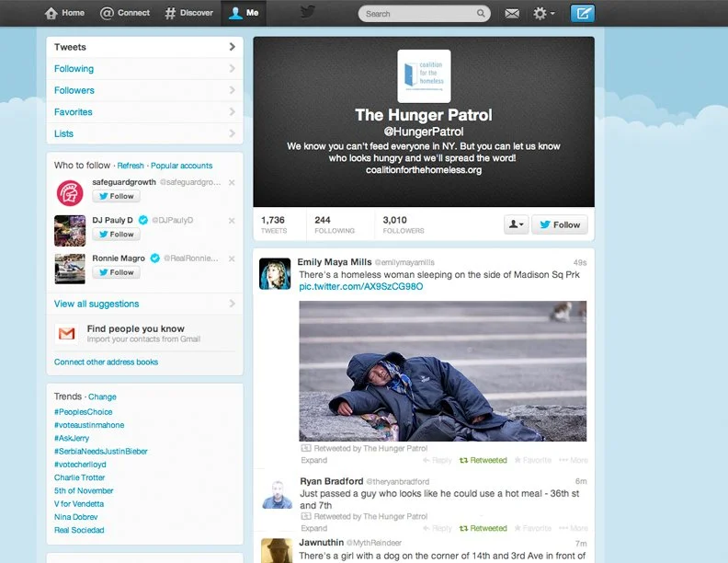Follow DJ Pauly D
This screenshot has width=728, height=563.
tap(116, 234)
